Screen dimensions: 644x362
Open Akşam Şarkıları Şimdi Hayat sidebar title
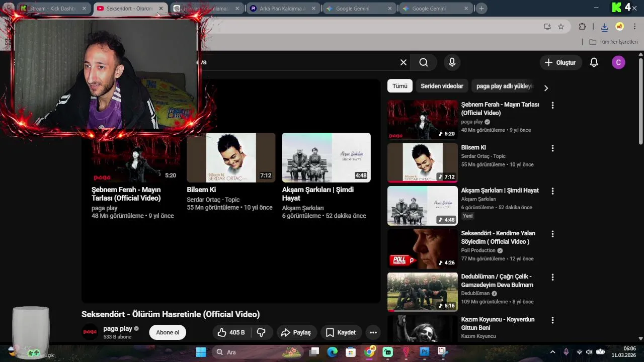point(500,191)
